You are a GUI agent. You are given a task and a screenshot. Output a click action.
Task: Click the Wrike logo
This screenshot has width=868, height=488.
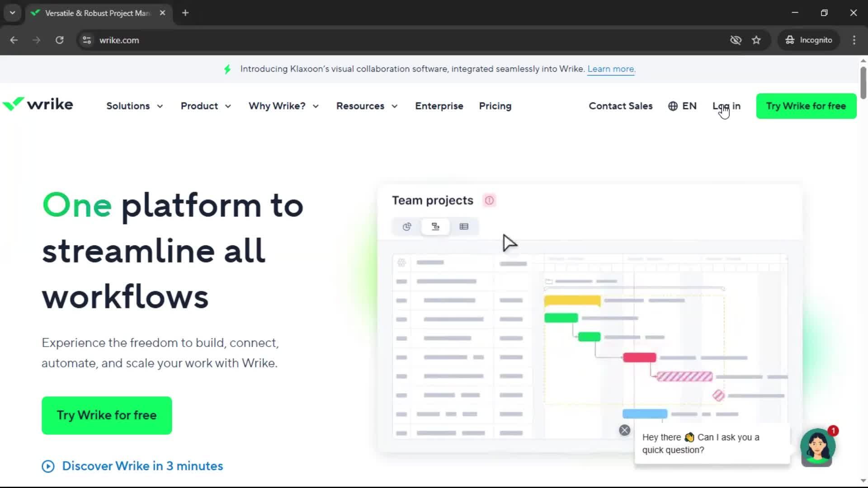tap(38, 104)
